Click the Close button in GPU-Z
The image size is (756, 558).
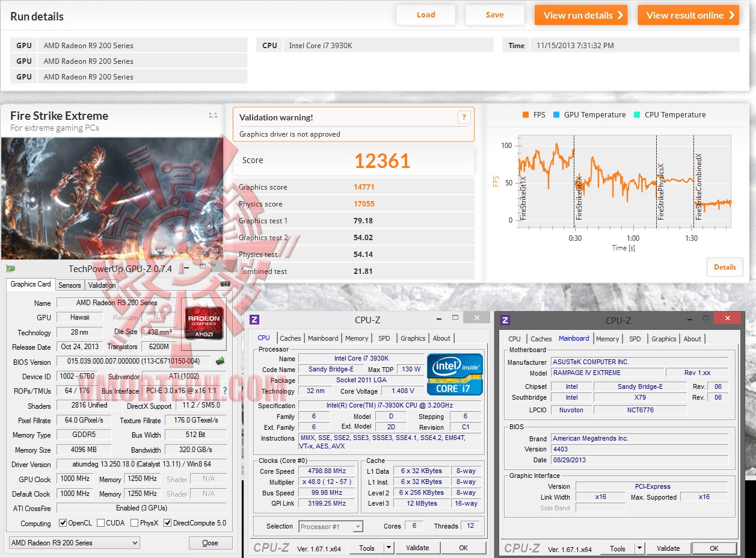pos(211,543)
